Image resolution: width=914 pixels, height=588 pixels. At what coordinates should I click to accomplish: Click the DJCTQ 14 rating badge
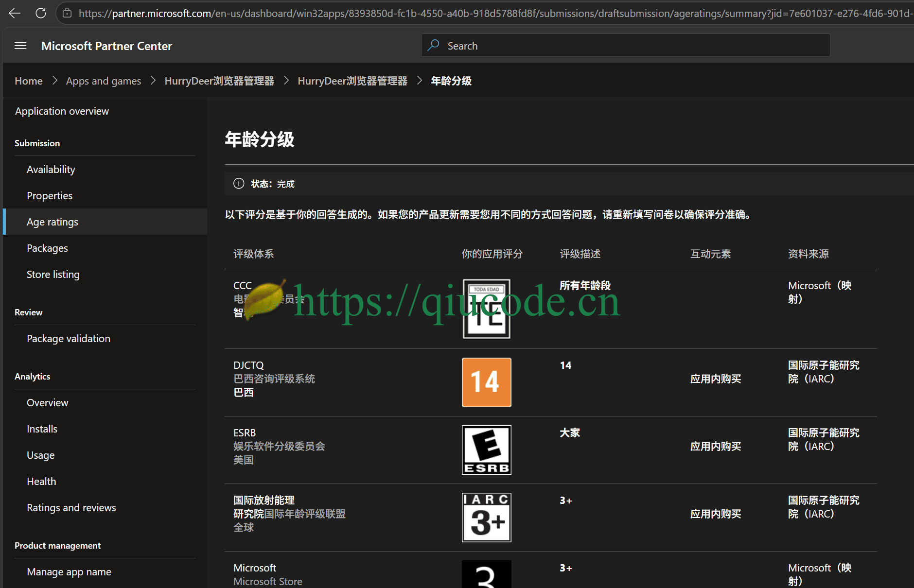pos(486,382)
